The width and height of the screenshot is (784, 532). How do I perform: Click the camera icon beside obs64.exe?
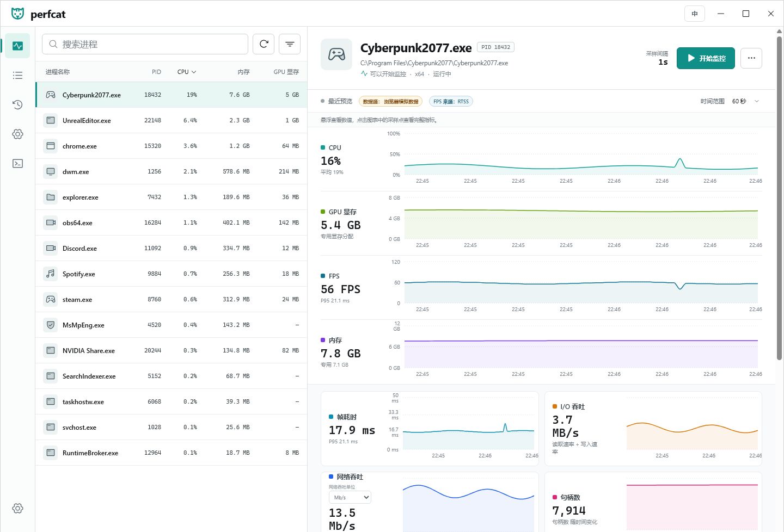51,222
